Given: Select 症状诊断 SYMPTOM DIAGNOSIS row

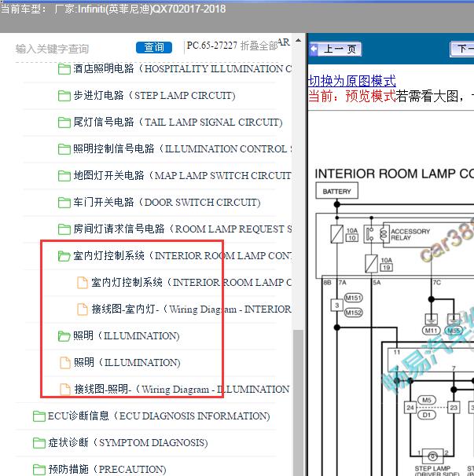Looking at the screenshot, I should coord(128,443).
